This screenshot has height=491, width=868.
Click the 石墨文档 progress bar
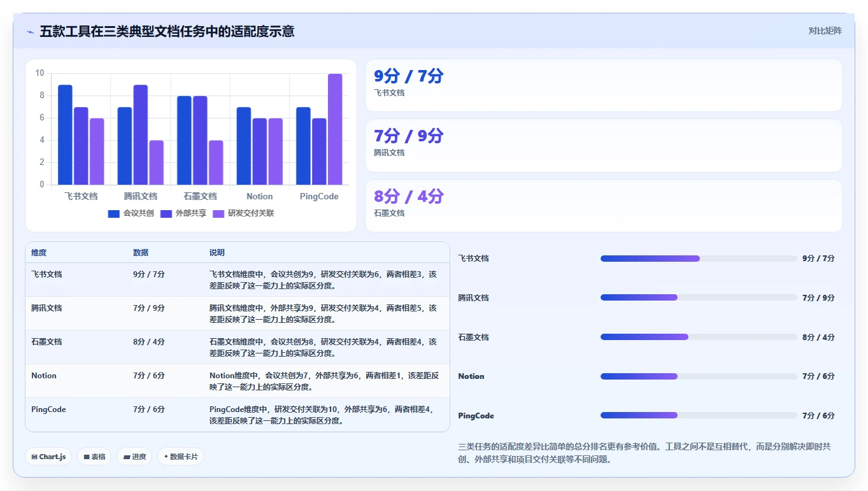[699, 337]
